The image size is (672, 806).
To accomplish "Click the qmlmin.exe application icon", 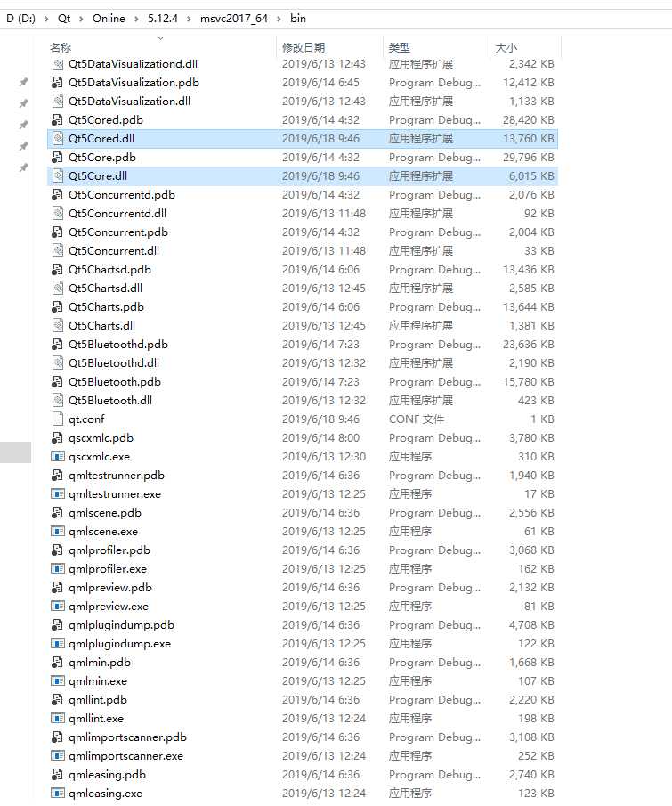I will (x=58, y=680).
